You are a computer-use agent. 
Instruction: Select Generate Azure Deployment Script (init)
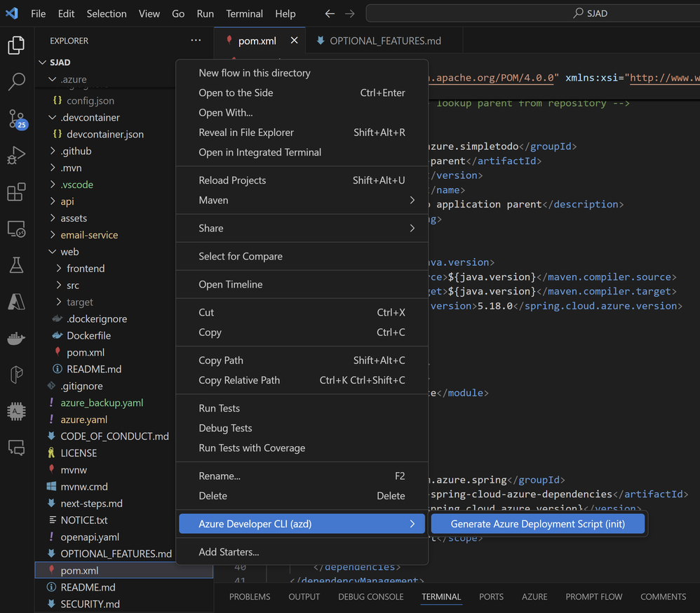537,524
